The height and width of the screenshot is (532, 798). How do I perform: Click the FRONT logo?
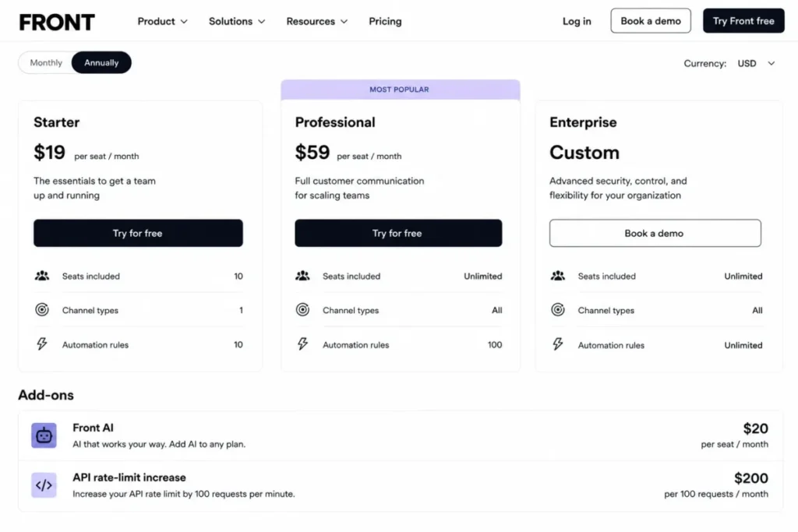[x=57, y=22]
